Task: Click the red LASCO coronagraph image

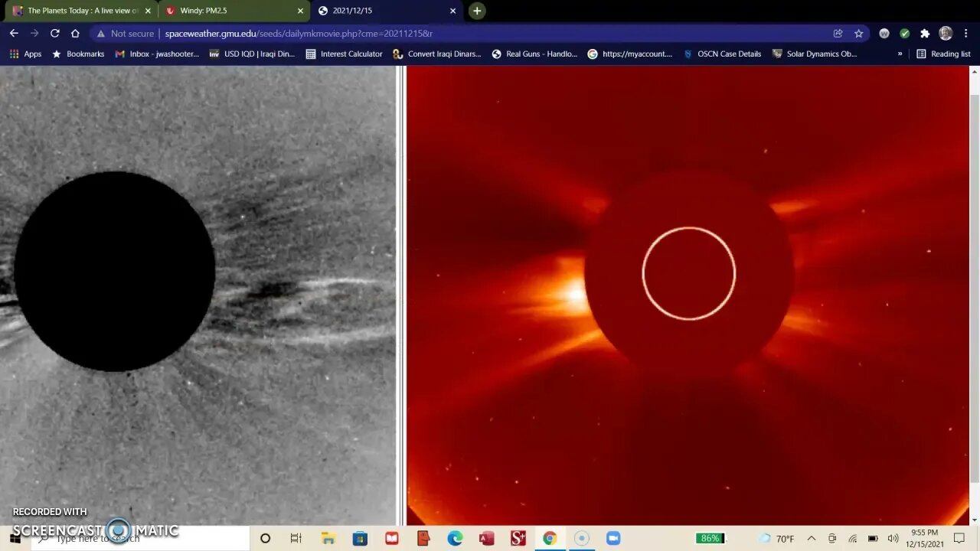Action: 688,295
